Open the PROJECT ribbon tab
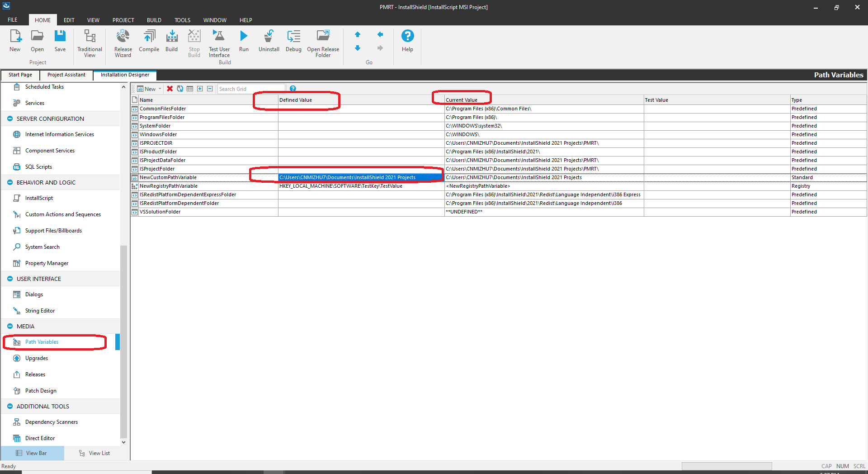Screen dimensions: 868x474 123,20
